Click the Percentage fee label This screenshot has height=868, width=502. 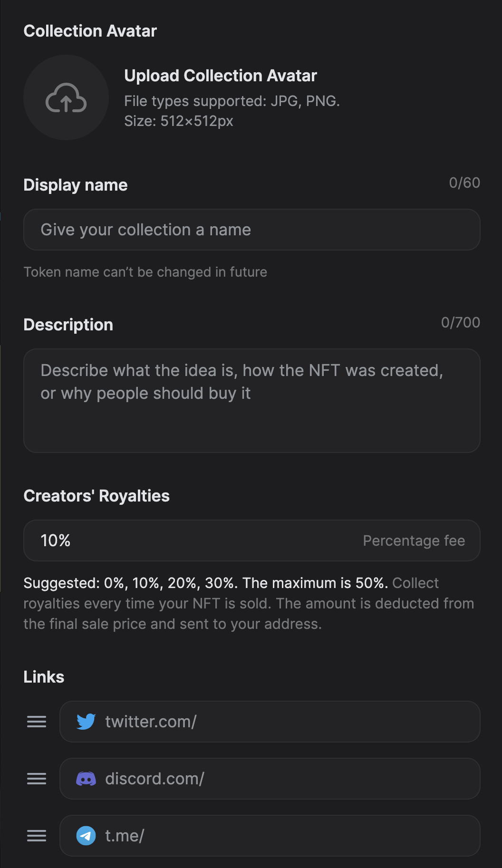coord(414,540)
